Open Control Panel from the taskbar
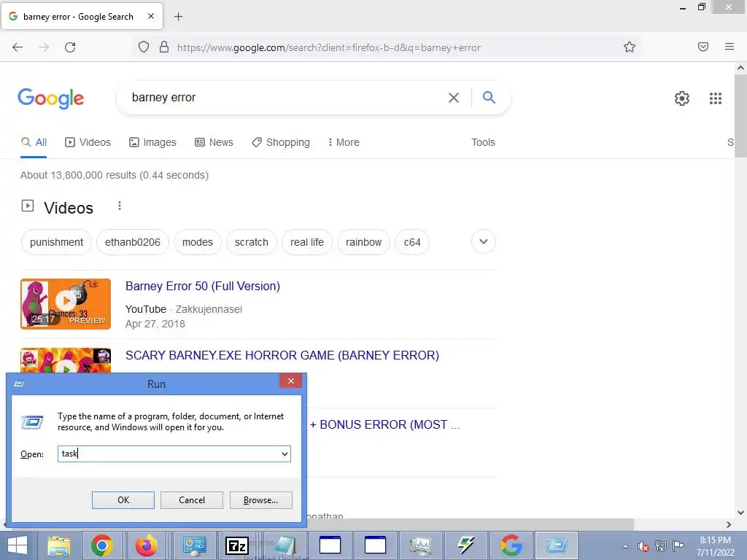 [194, 545]
